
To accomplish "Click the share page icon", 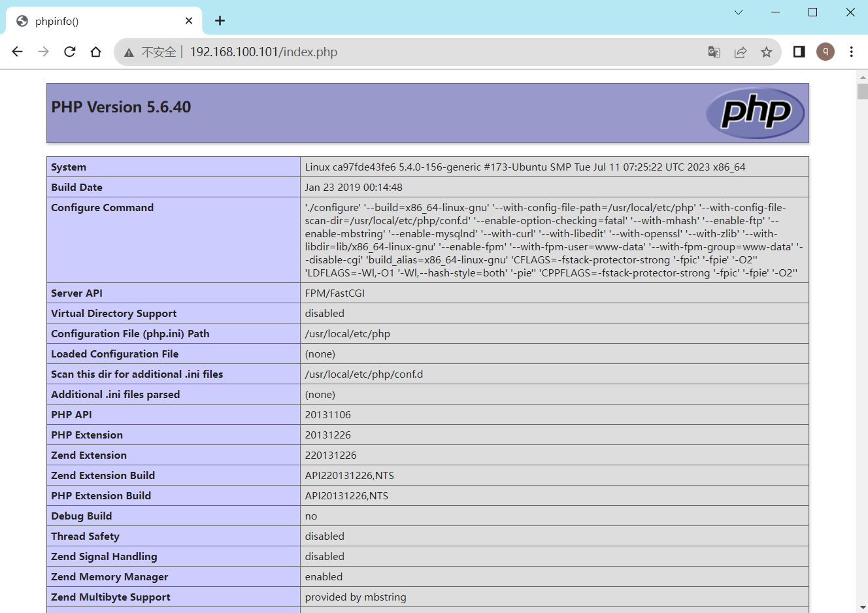I will 741,52.
